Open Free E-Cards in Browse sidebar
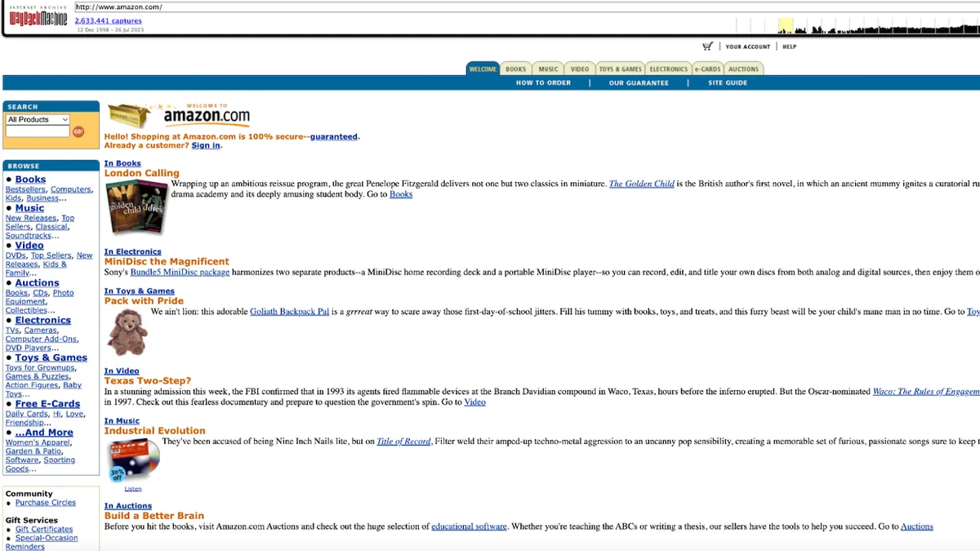The image size is (980, 551). pos(47,403)
